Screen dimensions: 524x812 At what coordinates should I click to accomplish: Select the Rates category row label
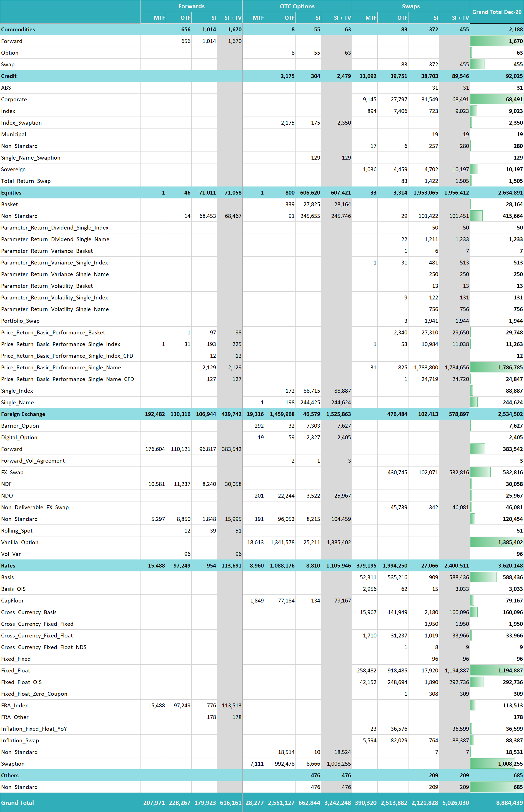click(x=8, y=566)
